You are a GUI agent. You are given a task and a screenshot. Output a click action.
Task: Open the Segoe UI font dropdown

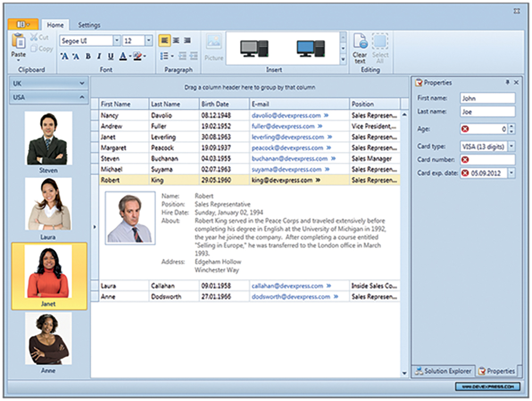tap(117, 40)
